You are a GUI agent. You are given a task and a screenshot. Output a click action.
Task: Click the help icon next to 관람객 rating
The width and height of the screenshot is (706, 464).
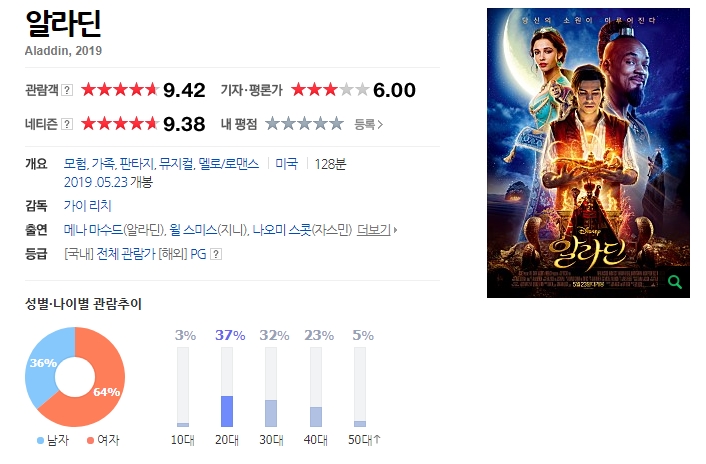pyautogui.click(x=67, y=90)
